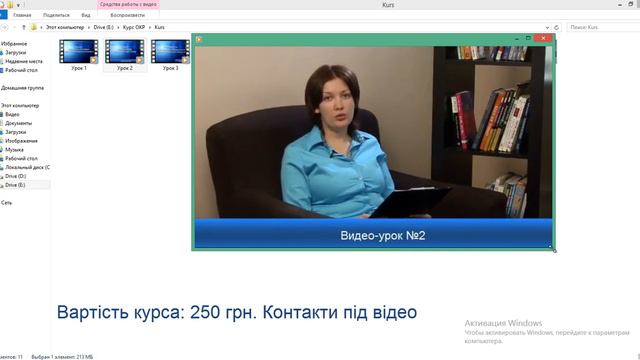The width and height of the screenshot is (640, 360).
Task: Expand the chevron after Этот компьютер breadcrumb
Action: click(x=89, y=27)
